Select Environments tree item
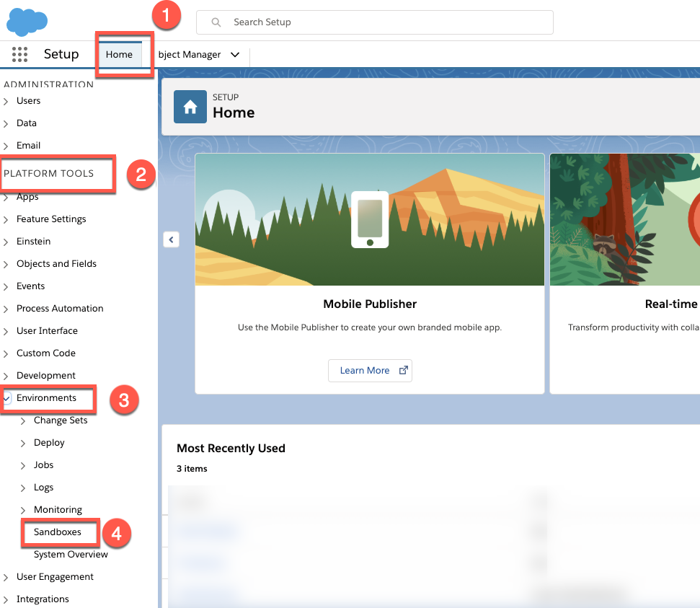 pos(46,397)
